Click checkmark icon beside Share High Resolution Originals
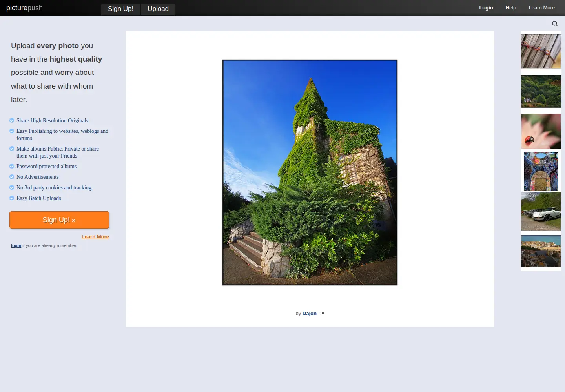The image size is (565, 392). (12, 120)
